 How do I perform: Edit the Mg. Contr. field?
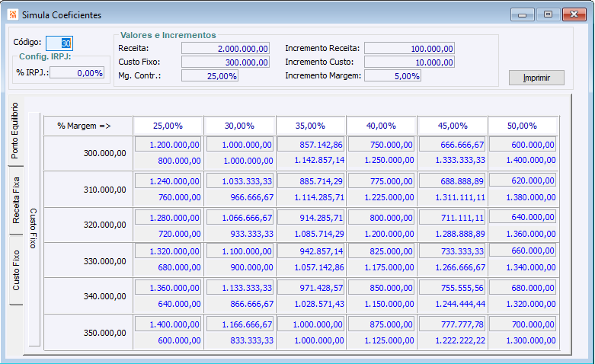tap(210, 76)
